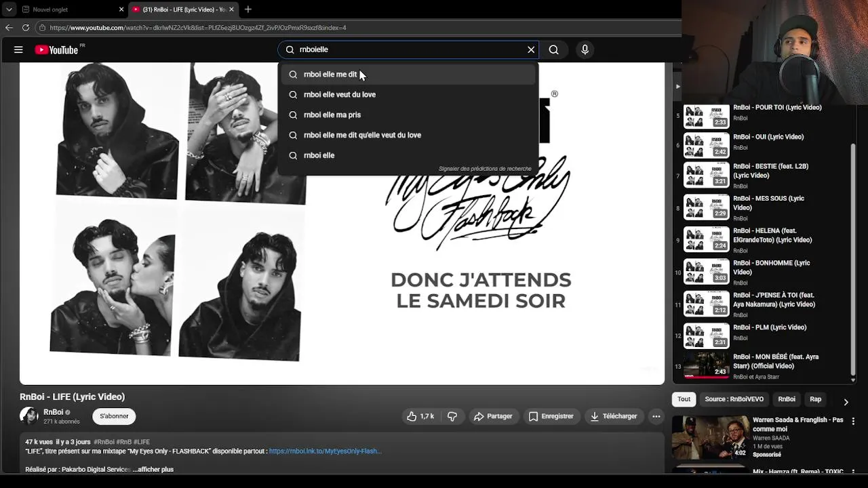Screen dimensions: 868x488
Task: Select the 'Tout' filter chip
Action: 684,399
